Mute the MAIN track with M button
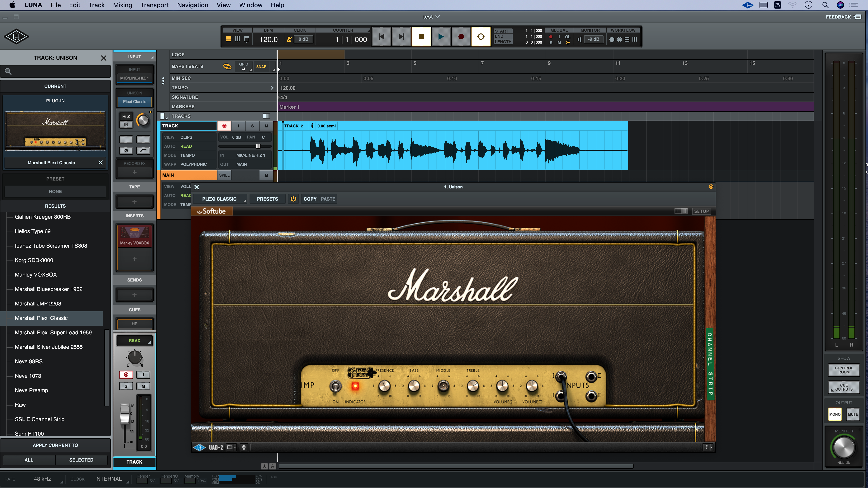The image size is (868, 488). click(267, 175)
